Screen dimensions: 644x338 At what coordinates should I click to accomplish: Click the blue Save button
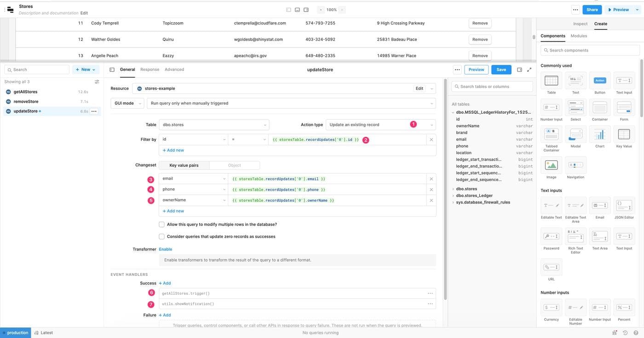(501, 70)
